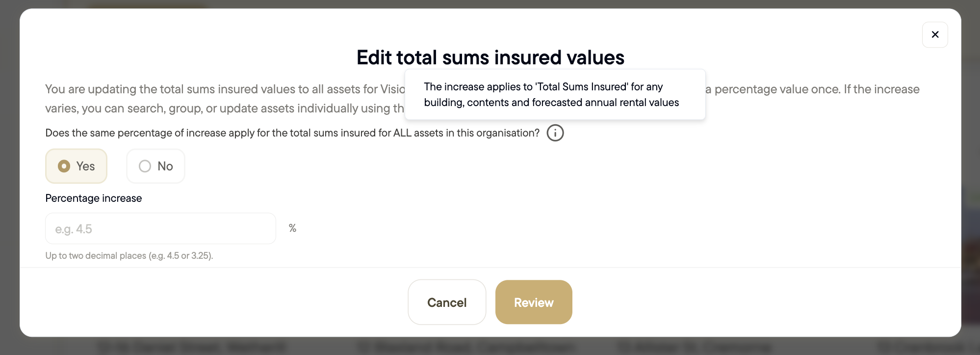Image resolution: width=980 pixels, height=355 pixels.
Task: Click the 'You are updating the total' description
Action: pyautogui.click(x=225, y=89)
